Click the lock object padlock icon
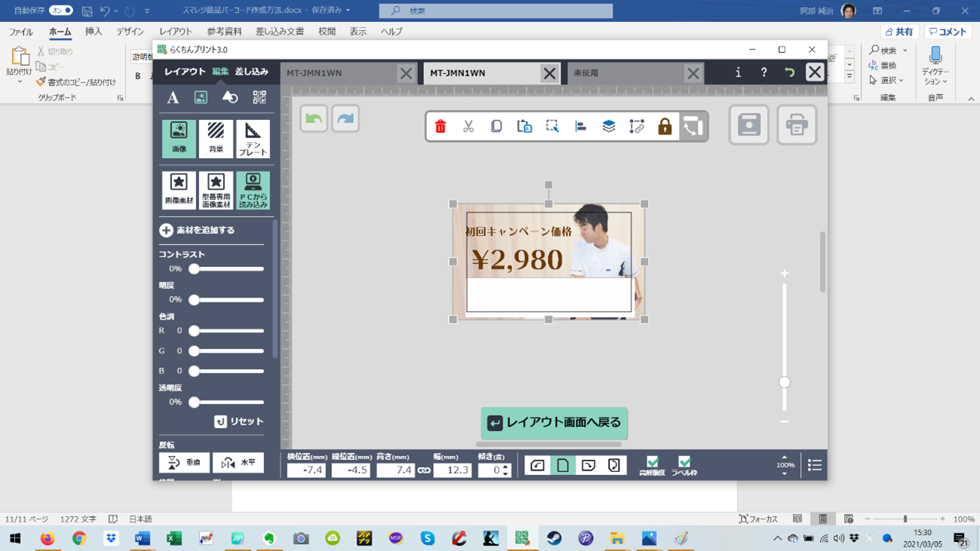 [665, 127]
